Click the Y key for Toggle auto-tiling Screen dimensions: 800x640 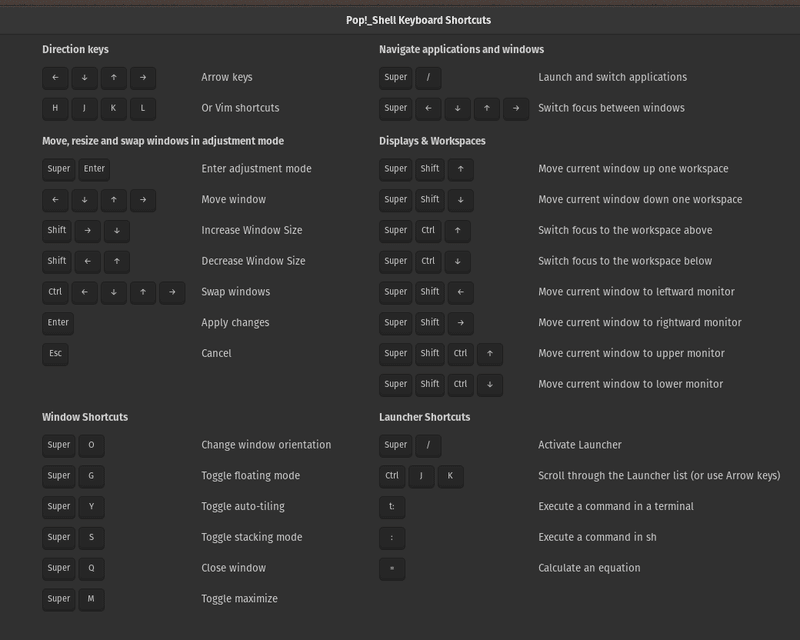(91, 506)
